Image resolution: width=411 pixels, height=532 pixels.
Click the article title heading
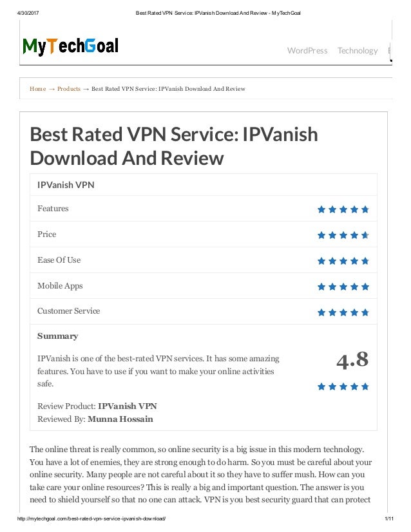(174, 146)
